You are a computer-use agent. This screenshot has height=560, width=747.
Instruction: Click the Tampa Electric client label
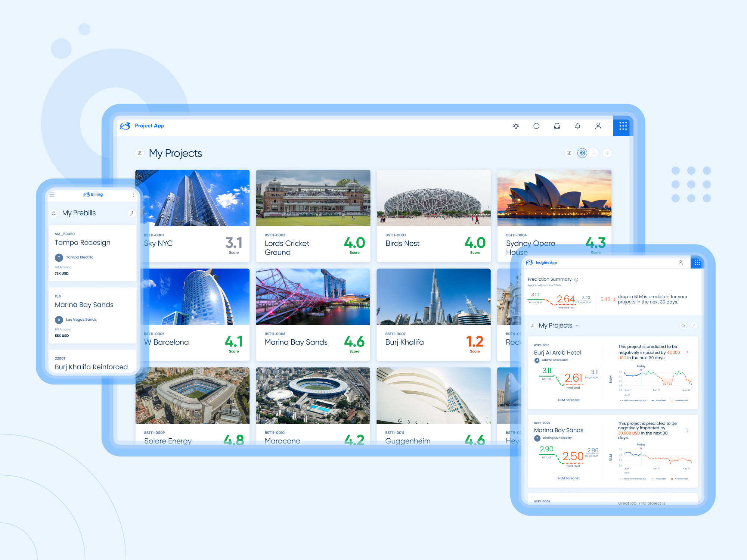click(x=80, y=257)
